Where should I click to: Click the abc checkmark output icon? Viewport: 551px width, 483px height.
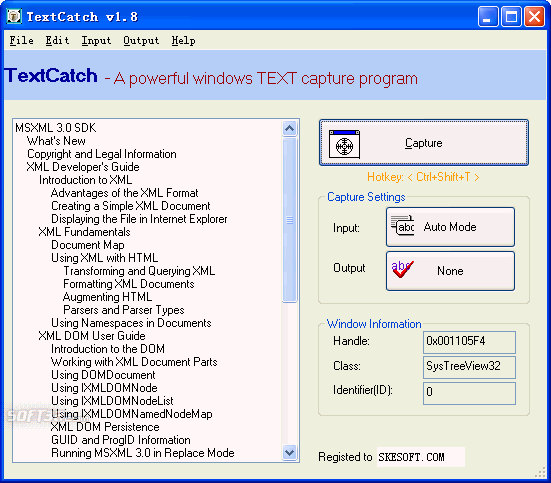coord(402,269)
